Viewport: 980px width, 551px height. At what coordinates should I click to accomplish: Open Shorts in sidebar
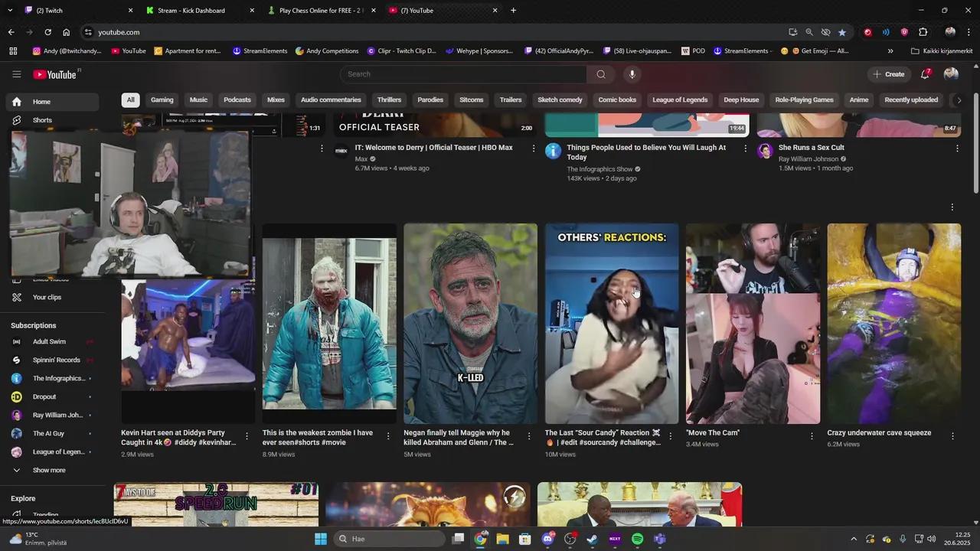pos(52,120)
